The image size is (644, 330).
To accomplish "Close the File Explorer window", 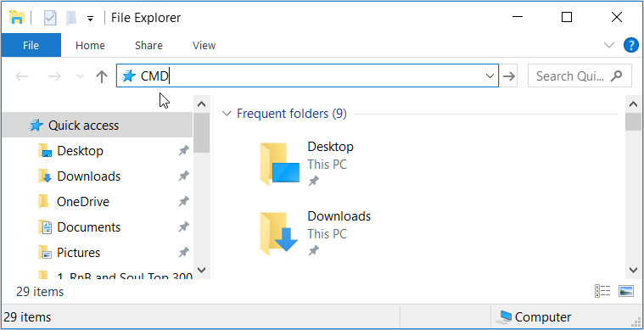I will coord(617,17).
